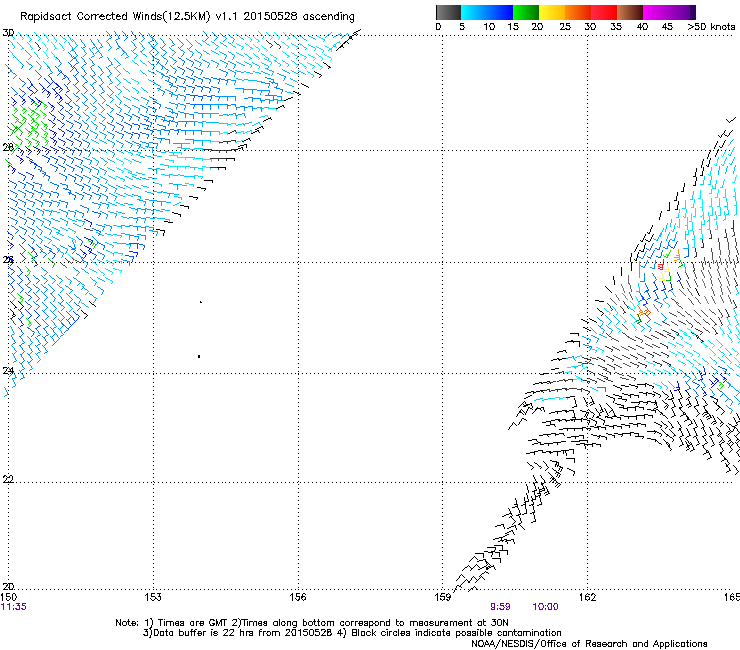Click the latitude label '20'

pos(8,586)
